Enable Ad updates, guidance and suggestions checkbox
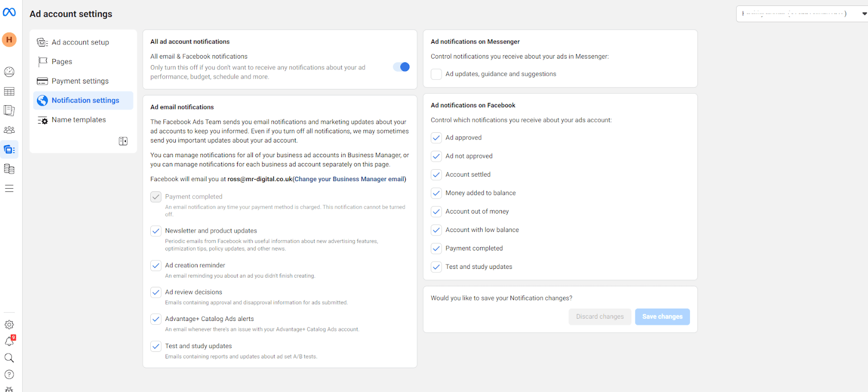 click(x=436, y=74)
